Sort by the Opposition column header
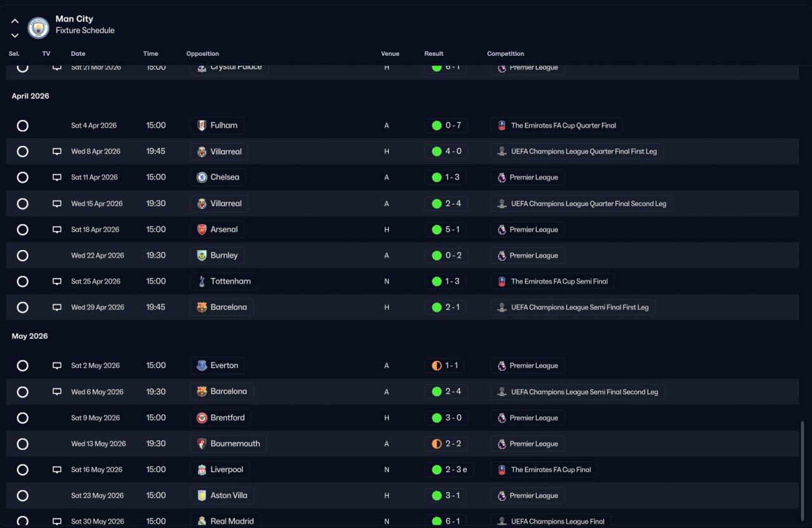812x528 pixels. pos(203,54)
